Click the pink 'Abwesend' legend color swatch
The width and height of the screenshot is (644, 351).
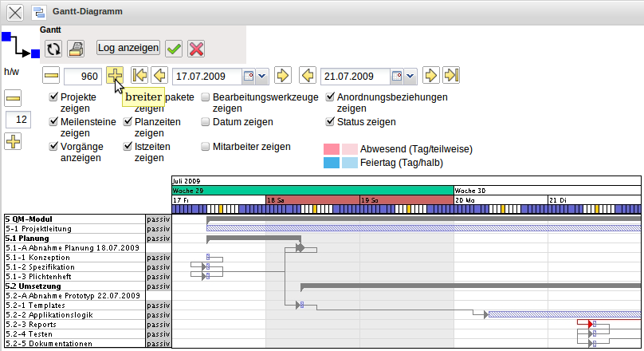(x=332, y=149)
